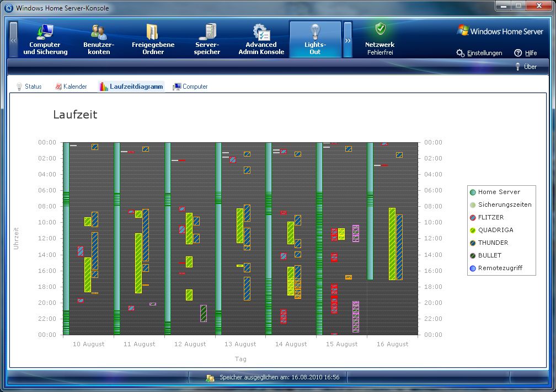Click the 13 August axis label

click(x=240, y=344)
